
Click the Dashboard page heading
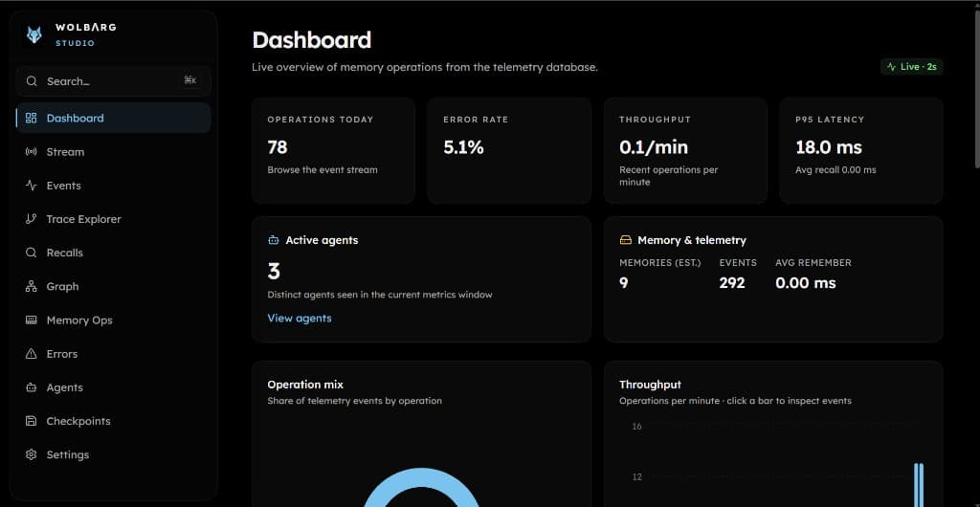coord(311,40)
